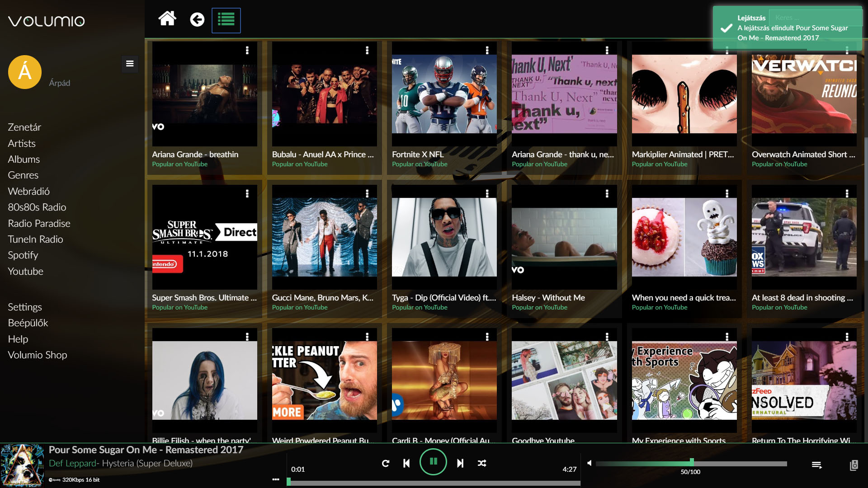Switch to list view icon
868x488 pixels.
point(226,20)
